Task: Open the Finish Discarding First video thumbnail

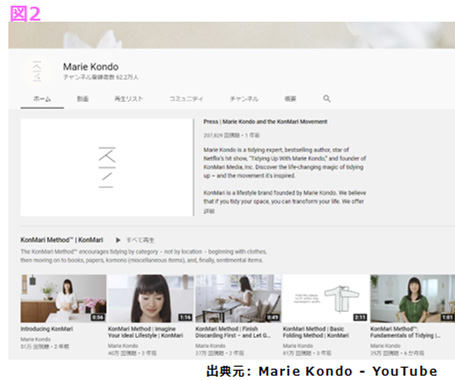Action: [x=238, y=298]
